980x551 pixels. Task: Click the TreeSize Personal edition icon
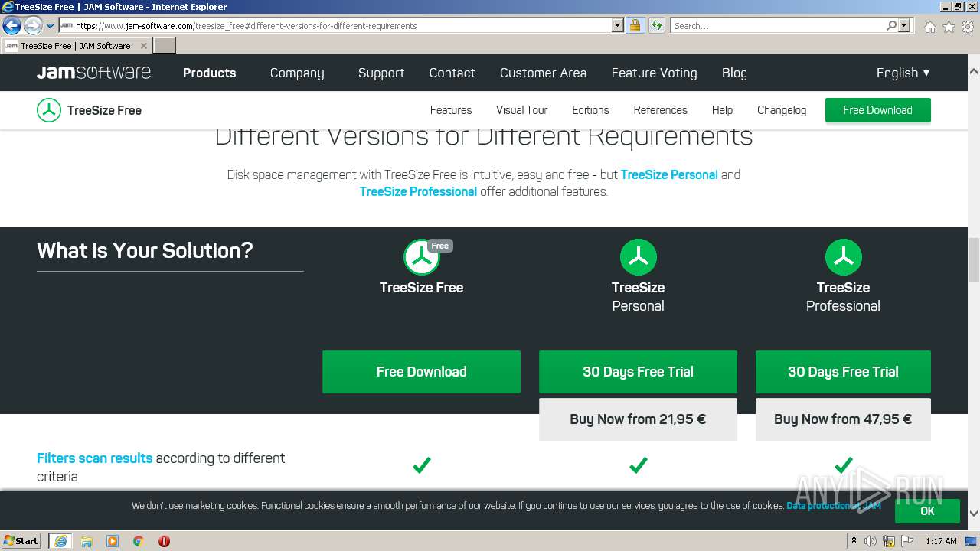pyautogui.click(x=638, y=257)
